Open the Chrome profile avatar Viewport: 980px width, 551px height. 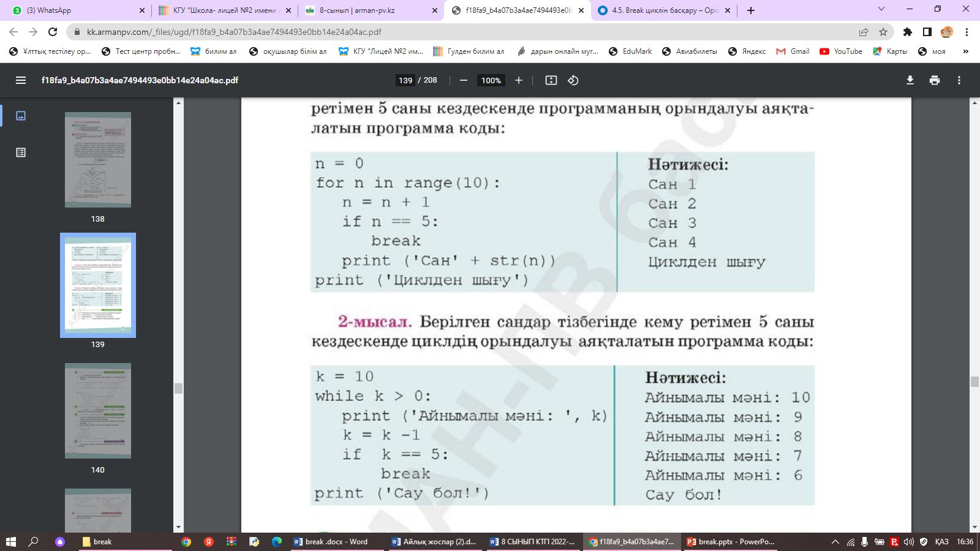coord(947,32)
